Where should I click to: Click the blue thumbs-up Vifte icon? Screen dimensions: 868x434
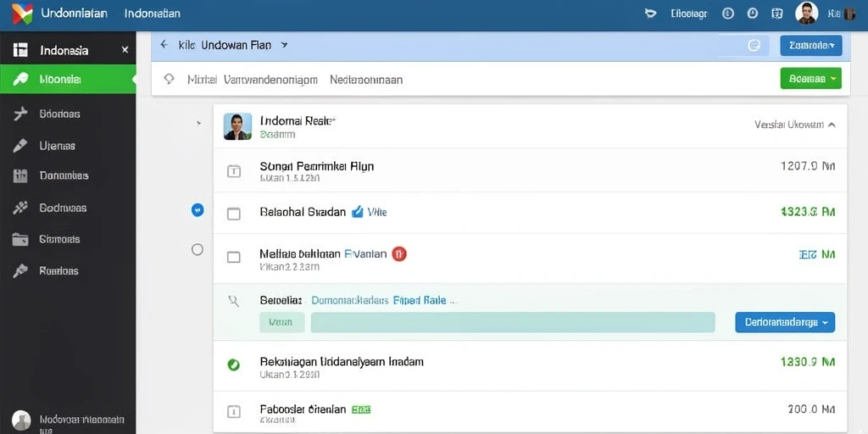pos(358,211)
